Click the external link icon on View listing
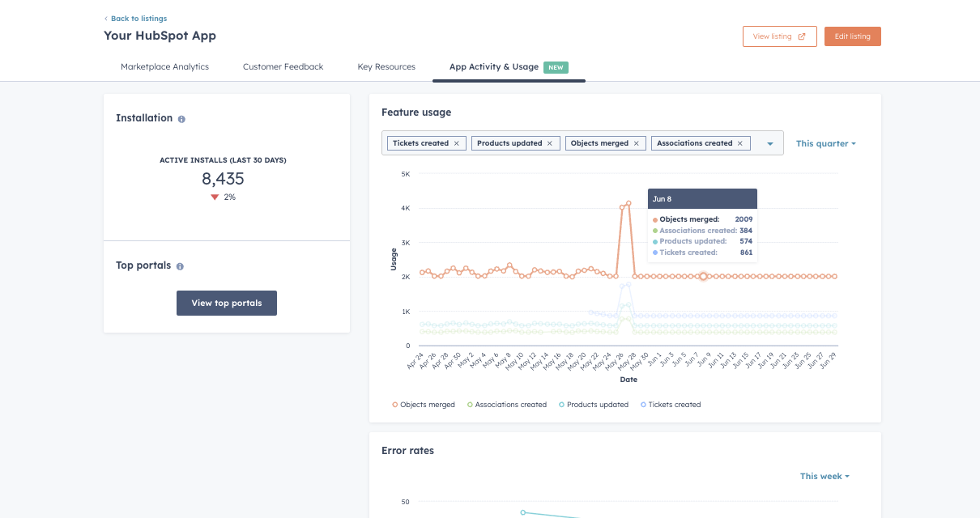Image resolution: width=980 pixels, height=518 pixels. 802,36
